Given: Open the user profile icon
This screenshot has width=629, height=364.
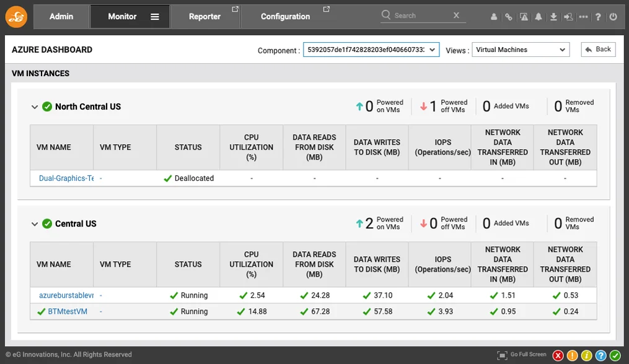Looking at the screenshot, I should [x=494, y=17].
